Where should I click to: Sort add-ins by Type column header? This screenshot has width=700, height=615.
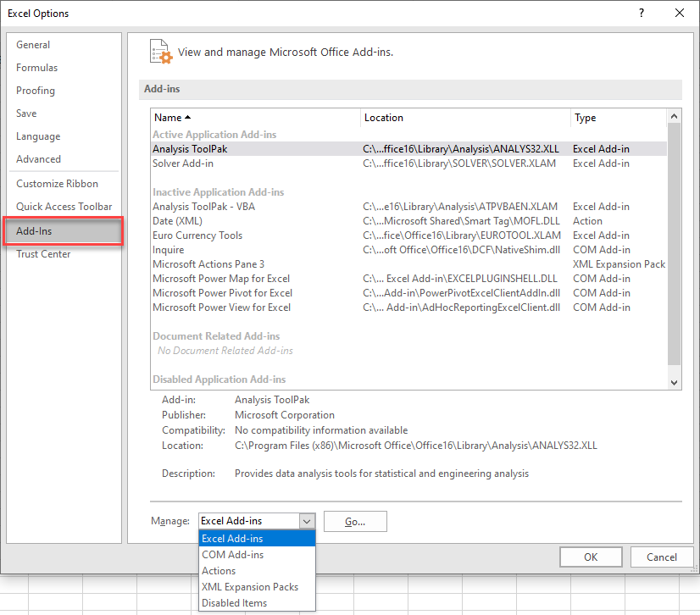(619, 118)
